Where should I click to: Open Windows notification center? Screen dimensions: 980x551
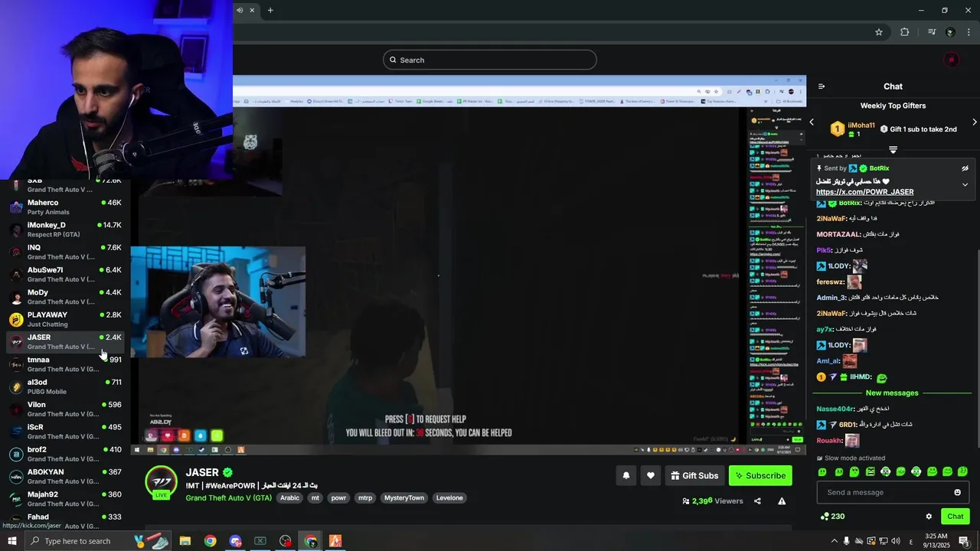point(964,541)
